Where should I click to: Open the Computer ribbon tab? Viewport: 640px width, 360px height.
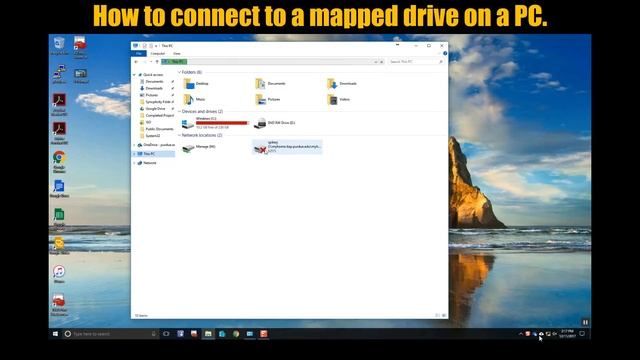coord(158,53)
